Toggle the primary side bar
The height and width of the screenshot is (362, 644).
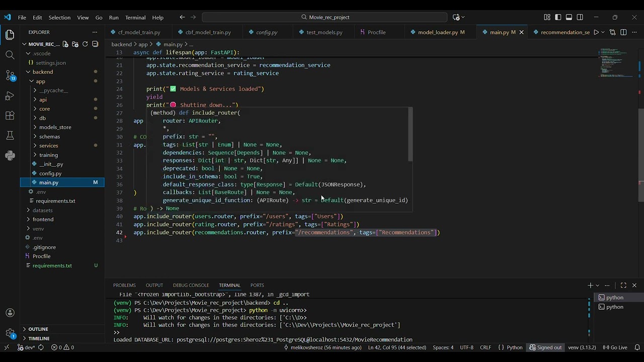click(558, 17)
